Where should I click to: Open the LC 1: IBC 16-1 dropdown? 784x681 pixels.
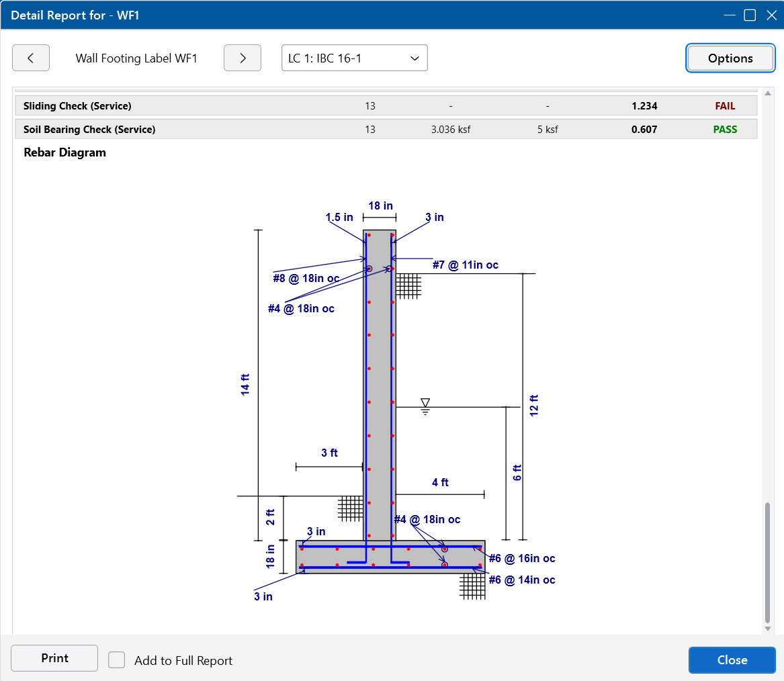[354, 58]
